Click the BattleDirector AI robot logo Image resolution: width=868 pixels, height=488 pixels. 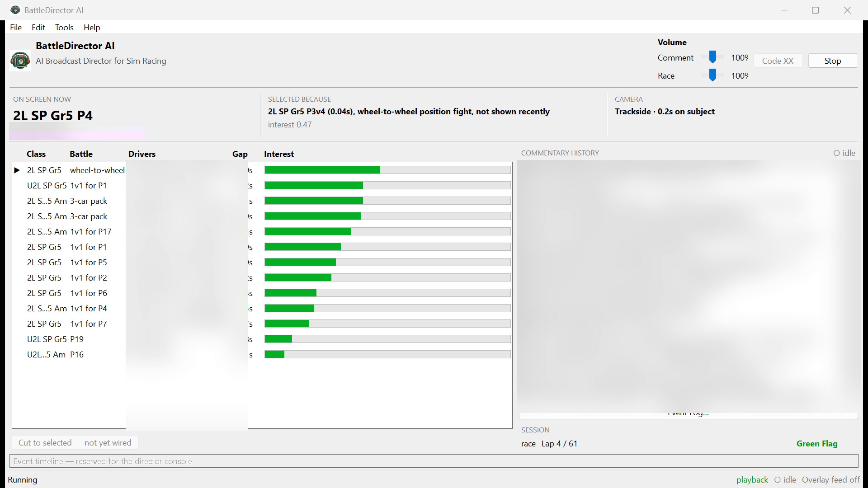point(20,61)
